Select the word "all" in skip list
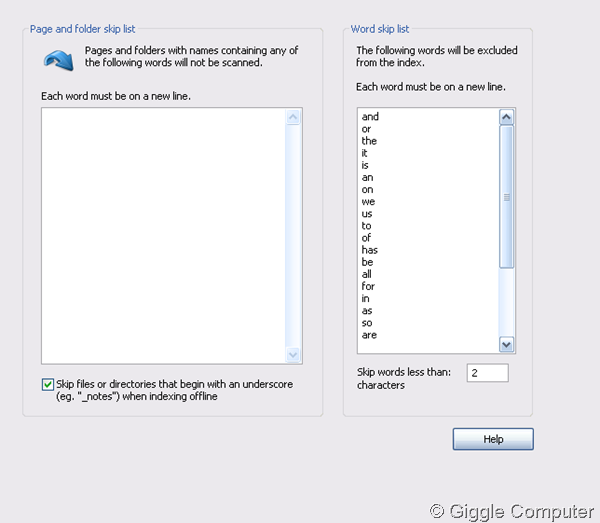The image size is (600, 523). (x=367, y=274)
